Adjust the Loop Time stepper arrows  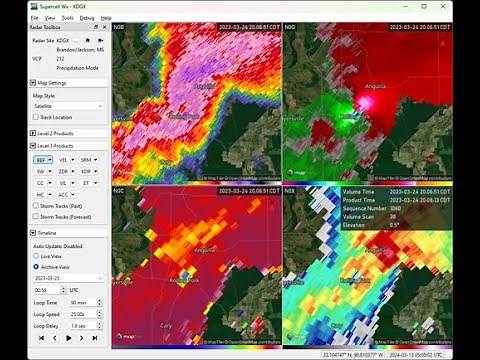click(99, 303)
